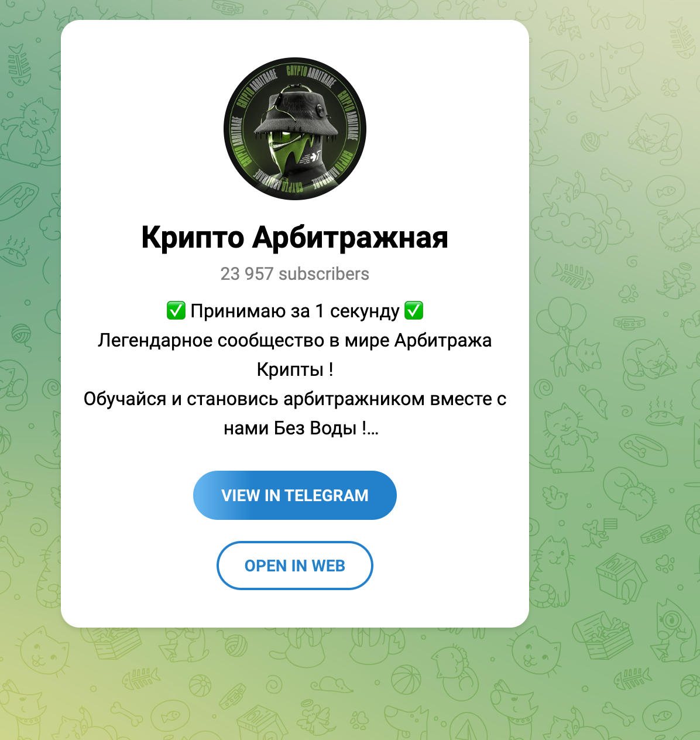Click the right green checkmark emoji
The image size is (700, 740).
pyautogui.click(x=414, y=310)
